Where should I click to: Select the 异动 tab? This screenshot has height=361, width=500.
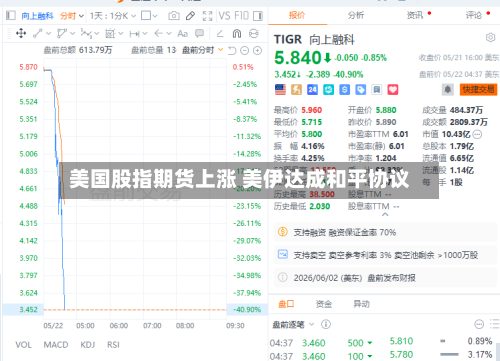point(361,304)
